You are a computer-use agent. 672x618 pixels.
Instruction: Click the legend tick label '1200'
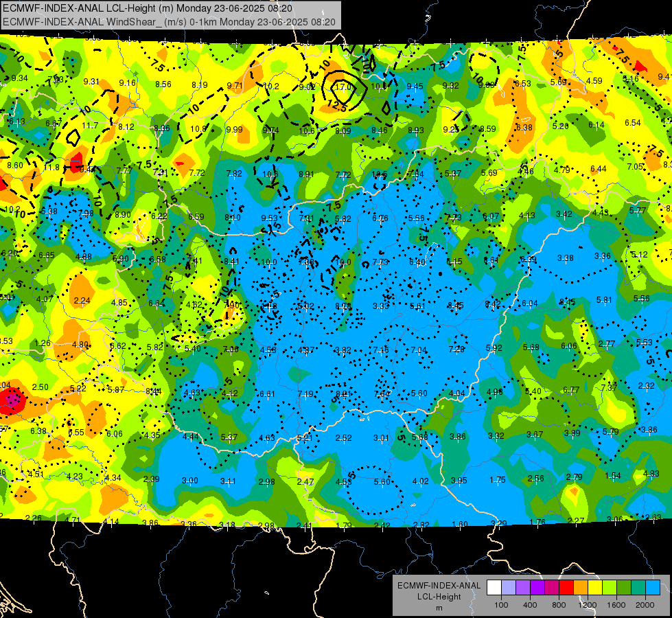[587, 605]
